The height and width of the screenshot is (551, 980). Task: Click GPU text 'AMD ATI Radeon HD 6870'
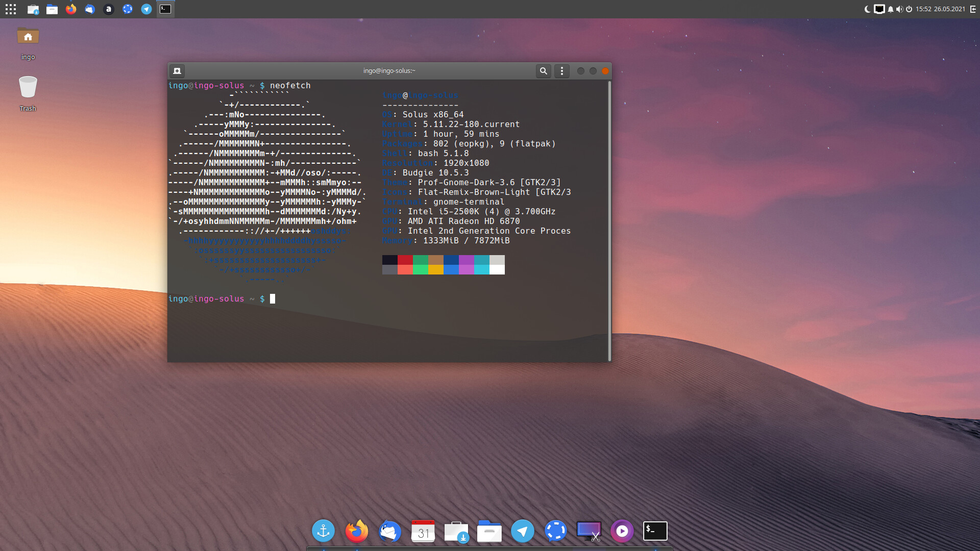coord(464,221)
